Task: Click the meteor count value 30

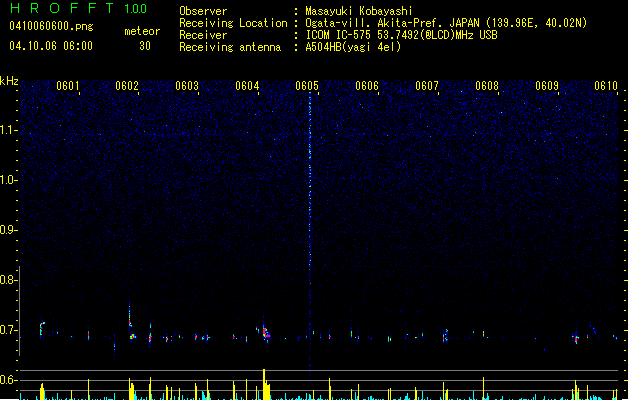Action: (145, 46)
